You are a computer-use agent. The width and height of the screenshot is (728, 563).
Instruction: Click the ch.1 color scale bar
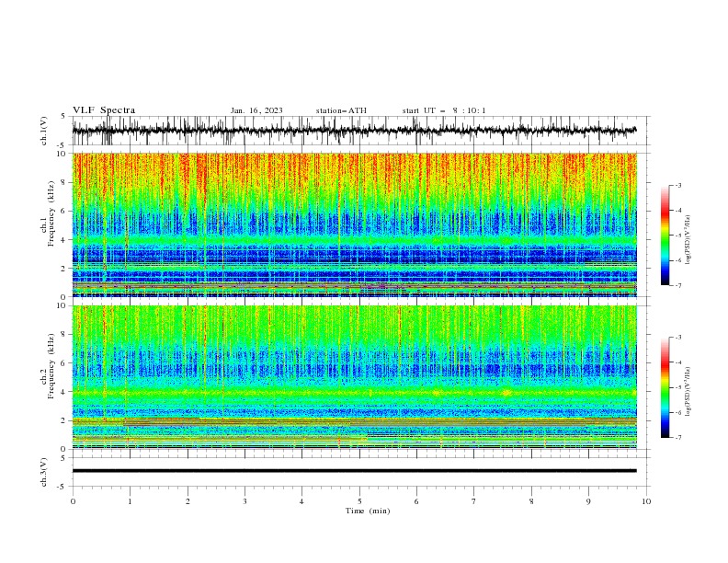point(665,236)
